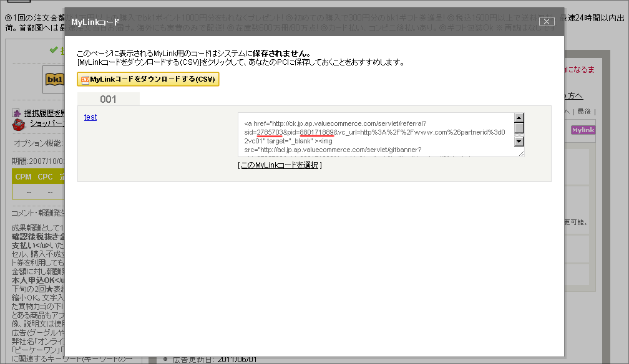Click the CPC column header
This screenshot has height=364, width=629.
tap(45, 177)
